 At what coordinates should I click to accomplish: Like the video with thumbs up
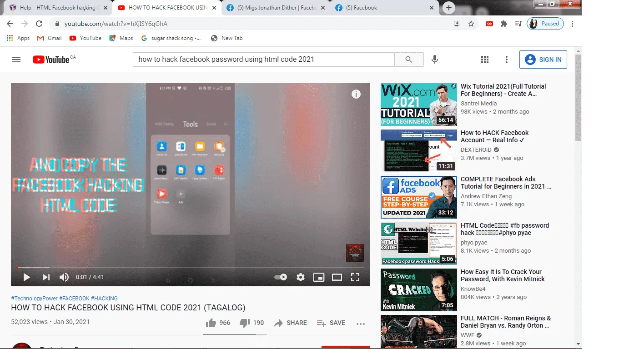tap(218, 323)
